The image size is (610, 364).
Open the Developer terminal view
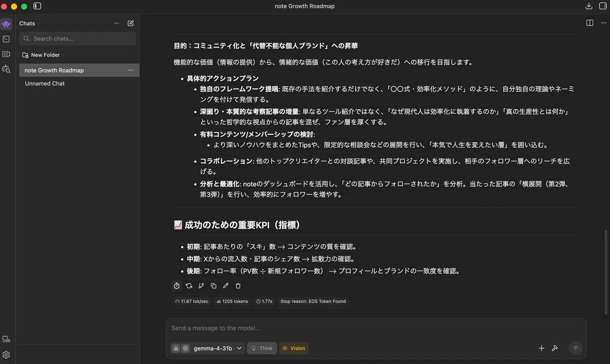point(6,39)
